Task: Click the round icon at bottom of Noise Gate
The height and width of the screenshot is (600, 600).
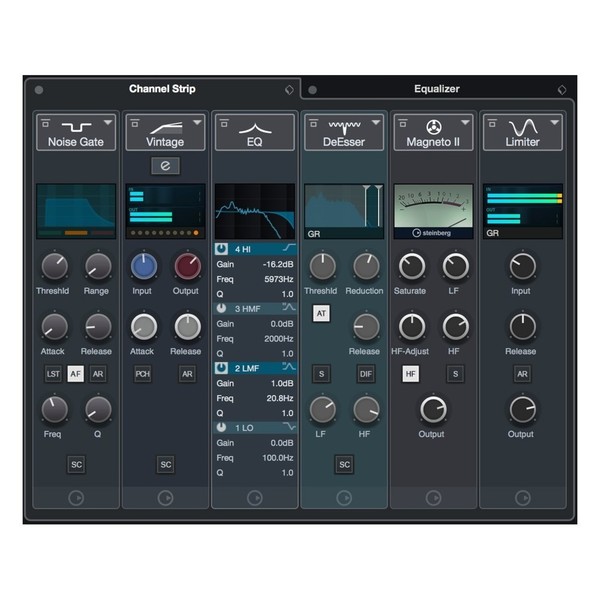Action: pyautogui.click(x=76, y=498)
